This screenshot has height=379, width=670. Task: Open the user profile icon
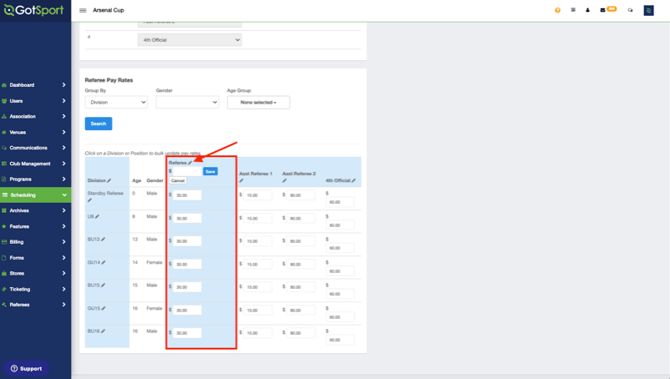588,10
